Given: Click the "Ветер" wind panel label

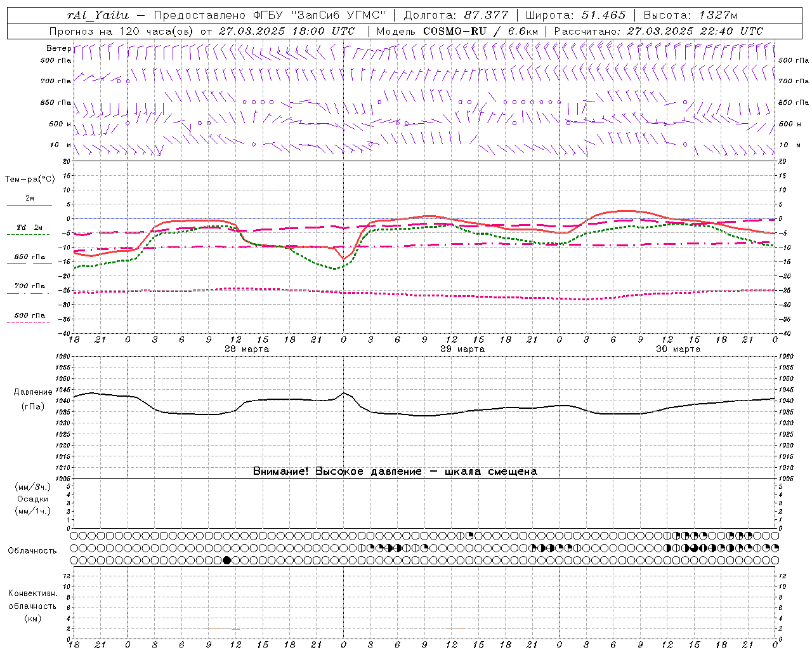Looking at the screenshot, I should click(x=58, y=48).
